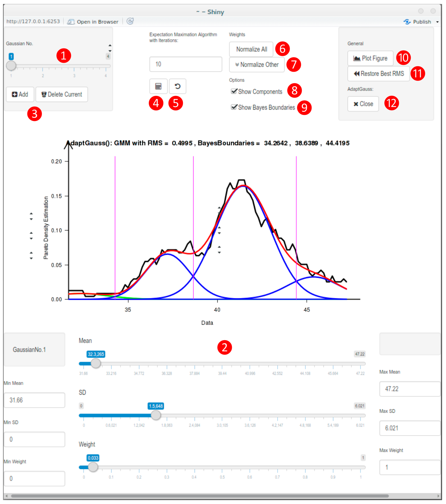Click the EM iterations input field
The height and width of the screenshot is (504, 446).
(x=186, y=64)
